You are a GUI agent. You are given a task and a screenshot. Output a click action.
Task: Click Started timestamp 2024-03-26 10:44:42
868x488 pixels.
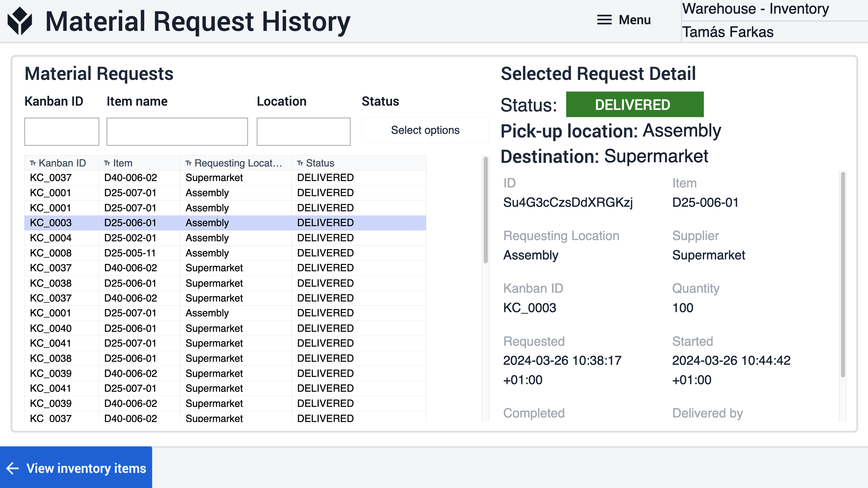pyautogui.click(x=731, y=361)
